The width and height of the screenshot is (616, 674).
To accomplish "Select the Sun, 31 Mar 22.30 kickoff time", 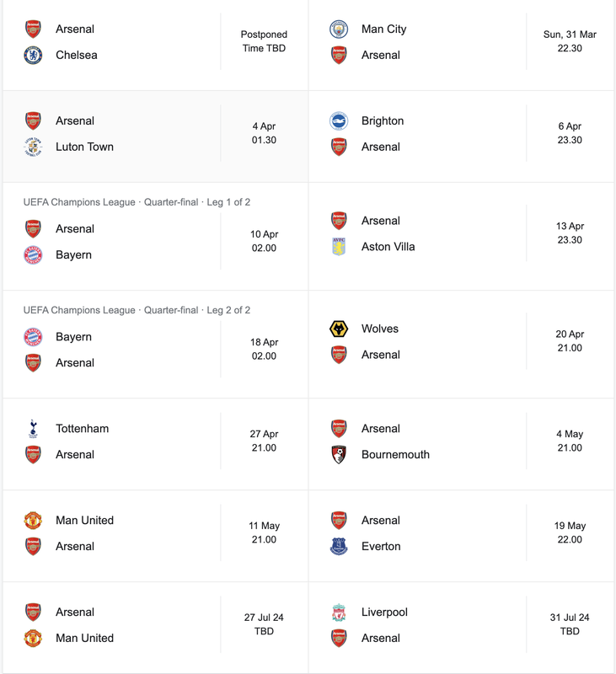I will (570, 41).
